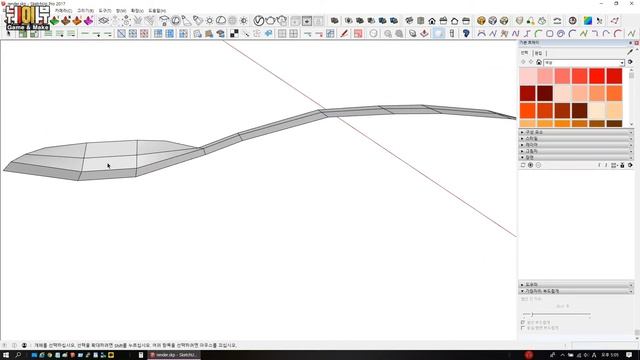Open taskbar search magnifier
The height and width of the screenshot is (360, 640).
click(x=18, y=355)
